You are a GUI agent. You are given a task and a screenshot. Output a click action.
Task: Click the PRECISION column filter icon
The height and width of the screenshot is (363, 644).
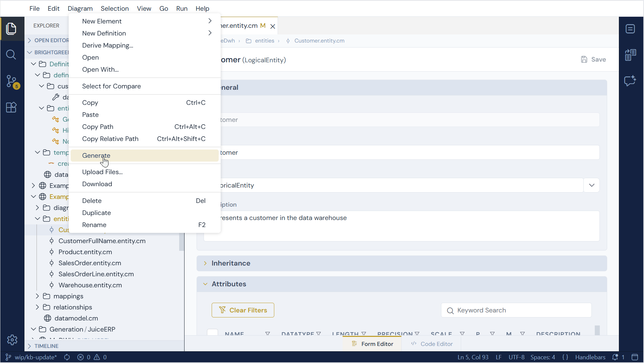point(417,334)
